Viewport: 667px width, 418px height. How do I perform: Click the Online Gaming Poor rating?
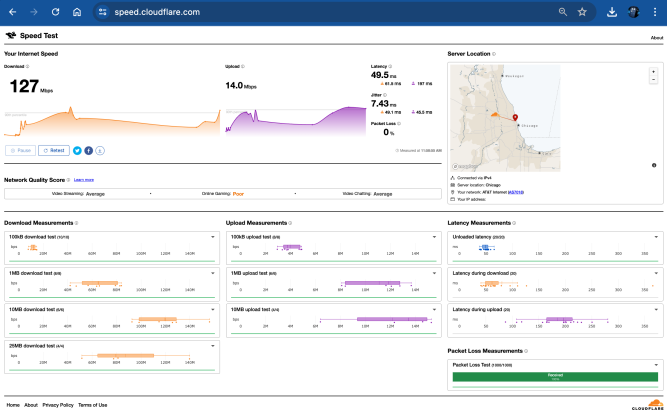[x=238, y=194]
